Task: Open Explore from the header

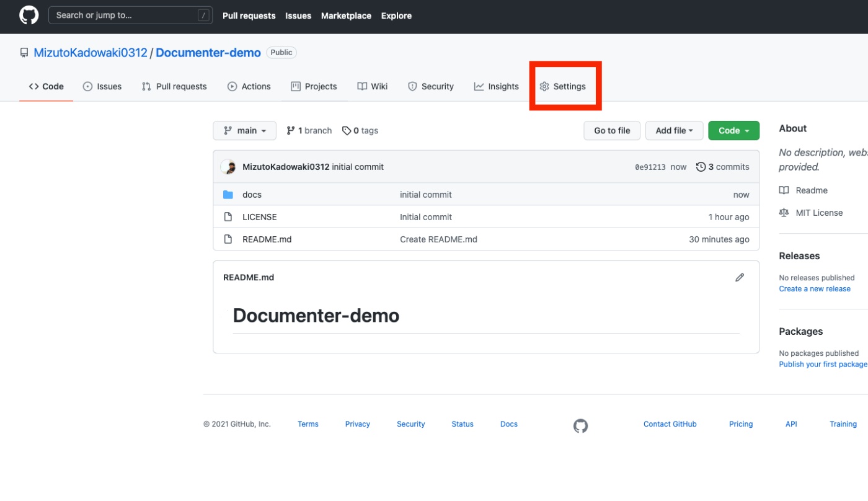Action: pyautogui.click(x=397, y=16)
